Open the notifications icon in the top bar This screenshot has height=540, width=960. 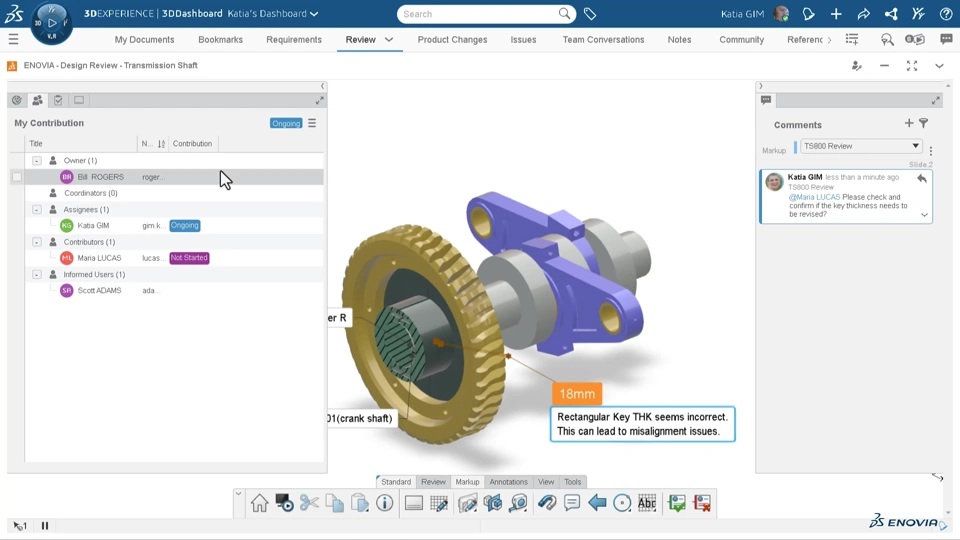[x=808, y=13]
